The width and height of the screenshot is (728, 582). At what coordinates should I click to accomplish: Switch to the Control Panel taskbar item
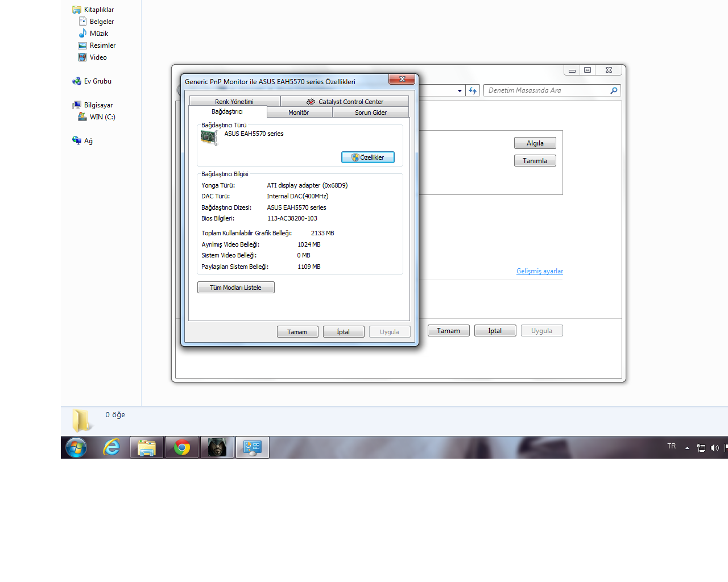pos(253,448)
